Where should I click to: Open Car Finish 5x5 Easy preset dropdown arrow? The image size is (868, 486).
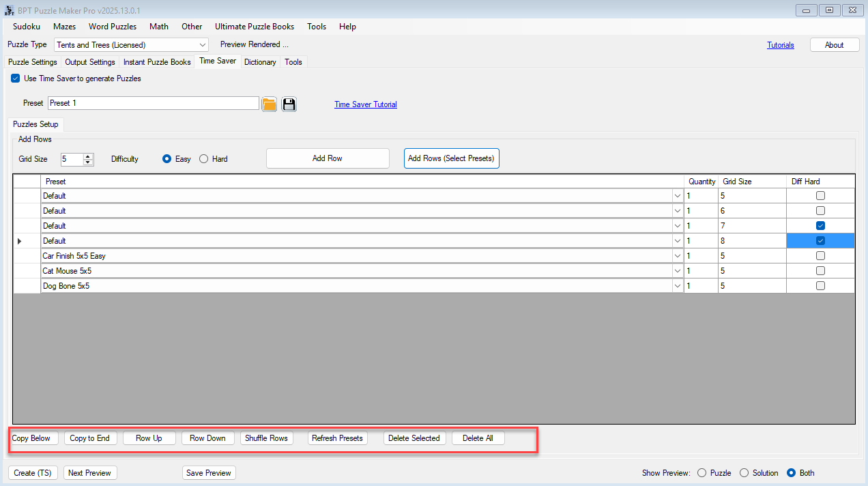click(677, 256)
